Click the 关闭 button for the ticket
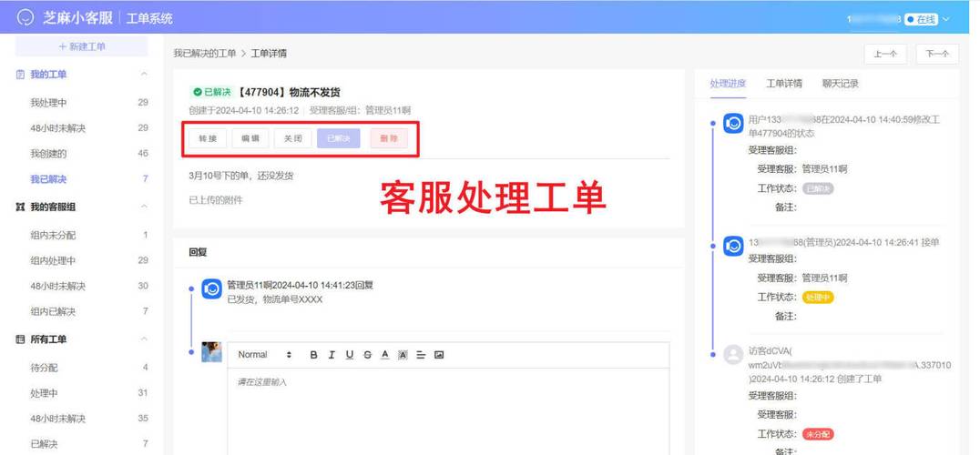Viewport: 980px width, 455px height. [293, 138]
